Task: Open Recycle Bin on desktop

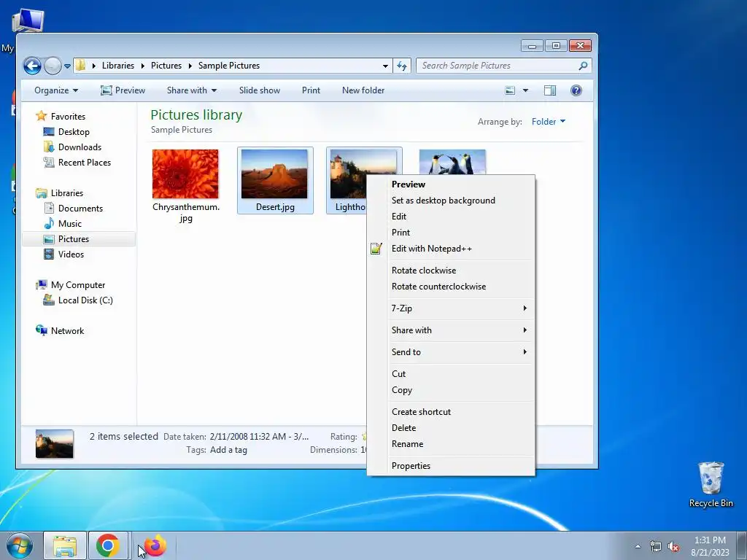Action: click(x=711, y=485)
